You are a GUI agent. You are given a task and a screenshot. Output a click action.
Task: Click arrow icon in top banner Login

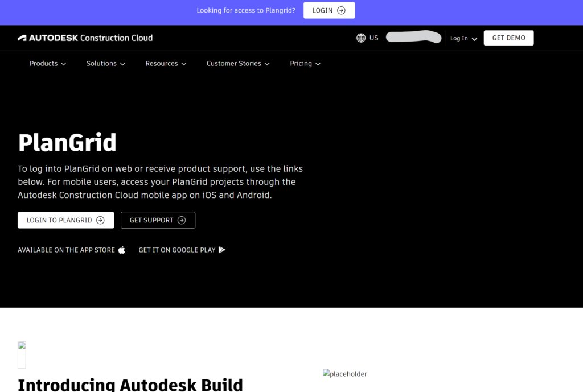(341, 10)
